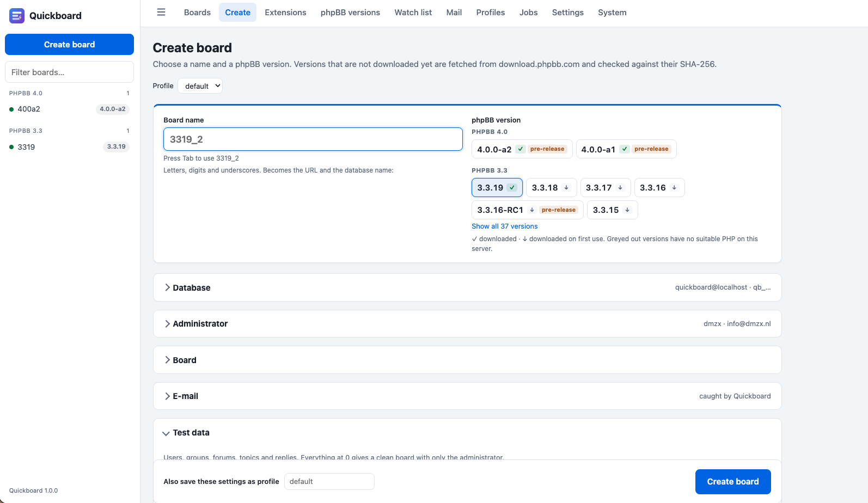Image resolution: width=868 pixels, height=503 pixels.
Task: Click the download arrow on 3.3.16-RC1
Action: pyautogui.click(x=532, y=210)
